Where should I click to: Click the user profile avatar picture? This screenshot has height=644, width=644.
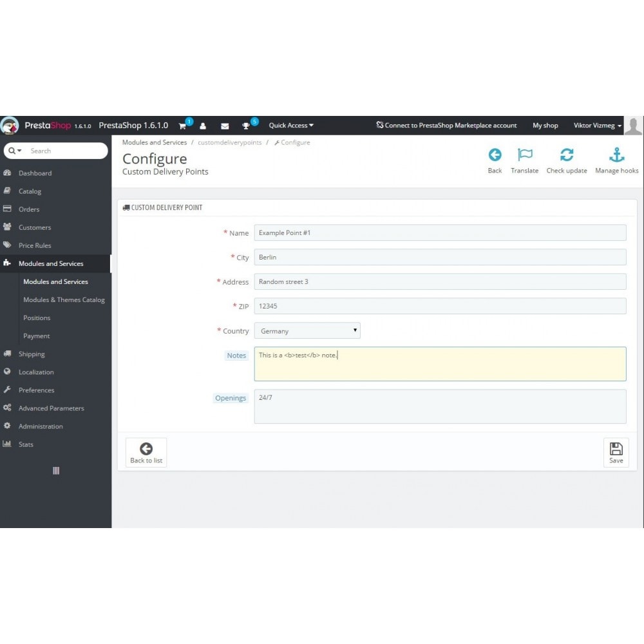(633, 126)
